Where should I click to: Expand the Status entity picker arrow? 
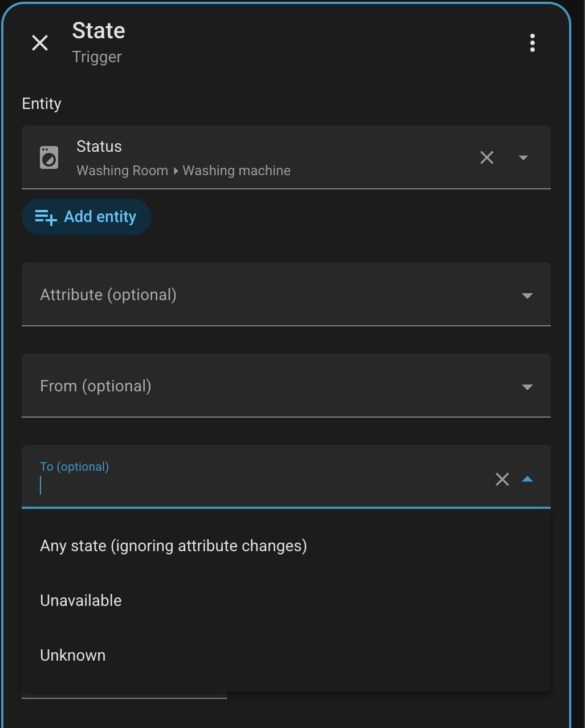tap(523, 157)
